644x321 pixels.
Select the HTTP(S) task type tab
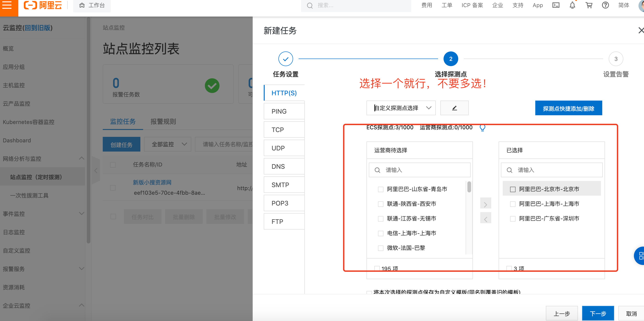pyautogui.click(x=284, y=93)
